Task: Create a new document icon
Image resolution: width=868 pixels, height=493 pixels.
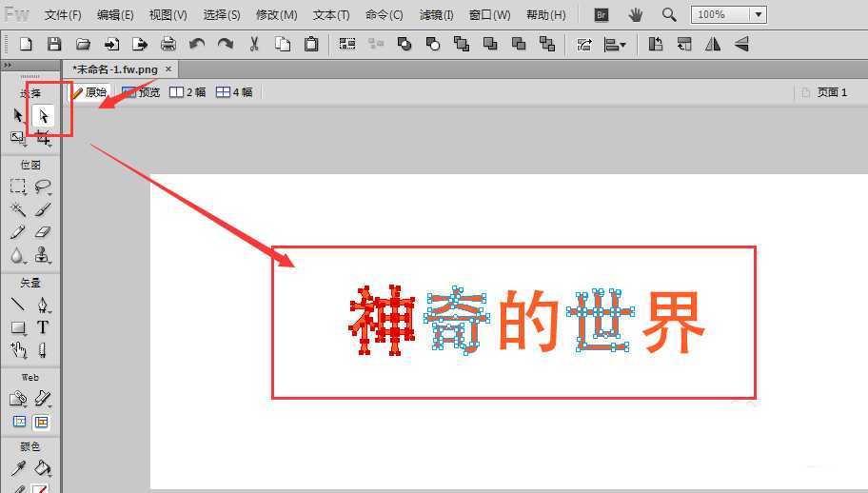Action: (x=26, y=45)
